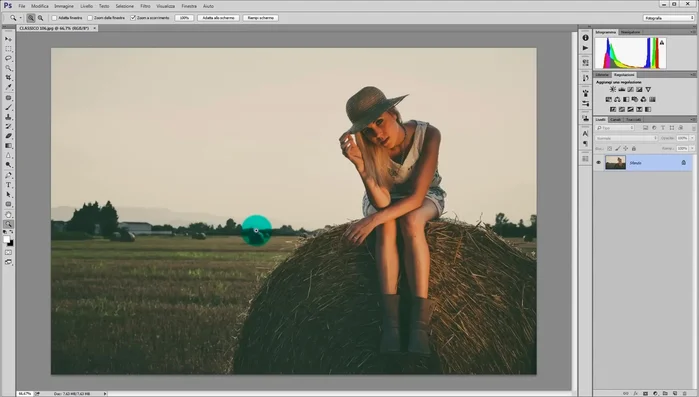
Task: Select the Lasso tool
Action: point(8,58)
